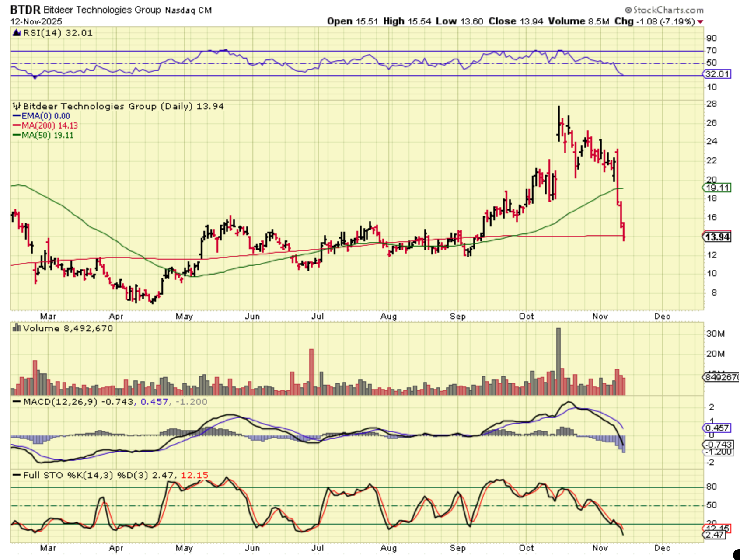Viewport: 740px width, 560px height.
Task: Click the High 15.54 value
Action: pos(407,21)
